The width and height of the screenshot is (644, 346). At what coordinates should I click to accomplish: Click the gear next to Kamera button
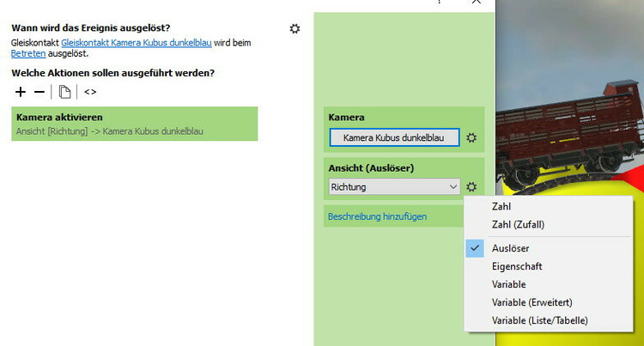pos(471,137)
